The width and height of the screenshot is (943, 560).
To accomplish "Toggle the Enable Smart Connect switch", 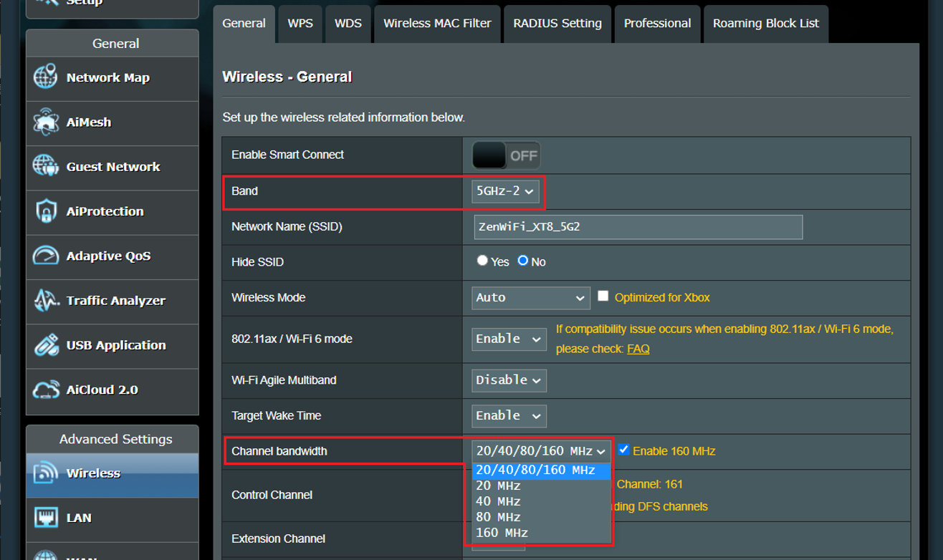I will pyautogui.click(x=506, y=155).
